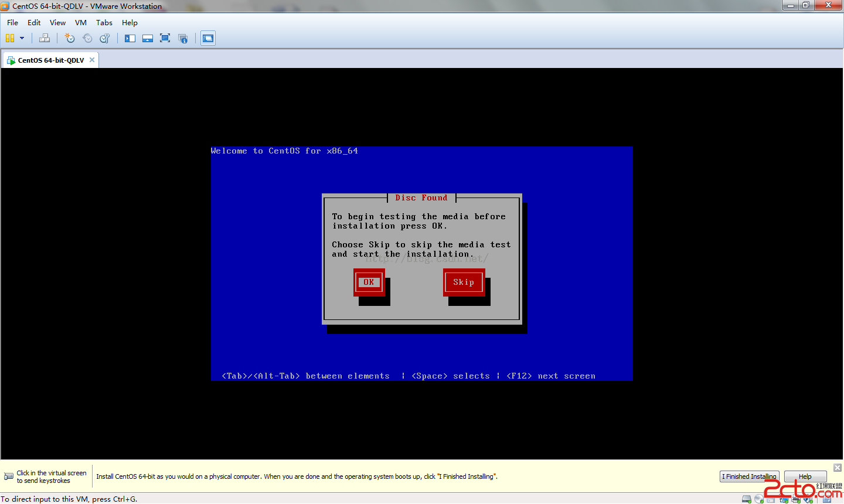Click Skip to skip media test
The width and height of the screenshot is (844, 504).
[464, 282]
